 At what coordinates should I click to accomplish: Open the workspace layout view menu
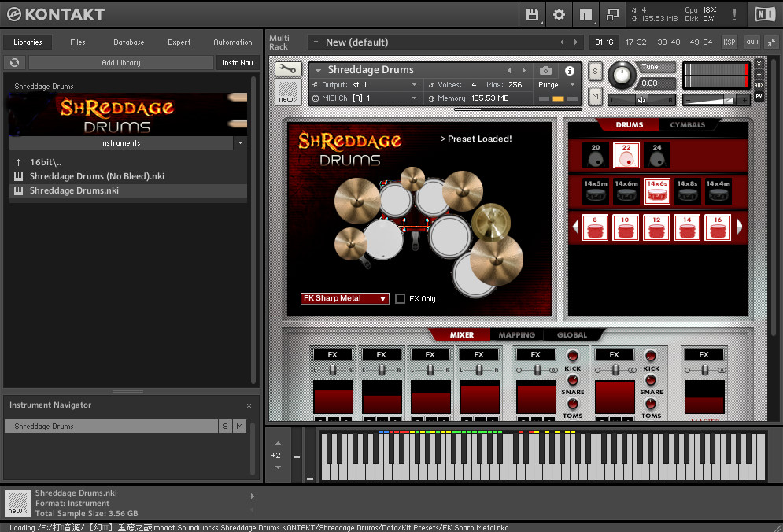[585, 14]
